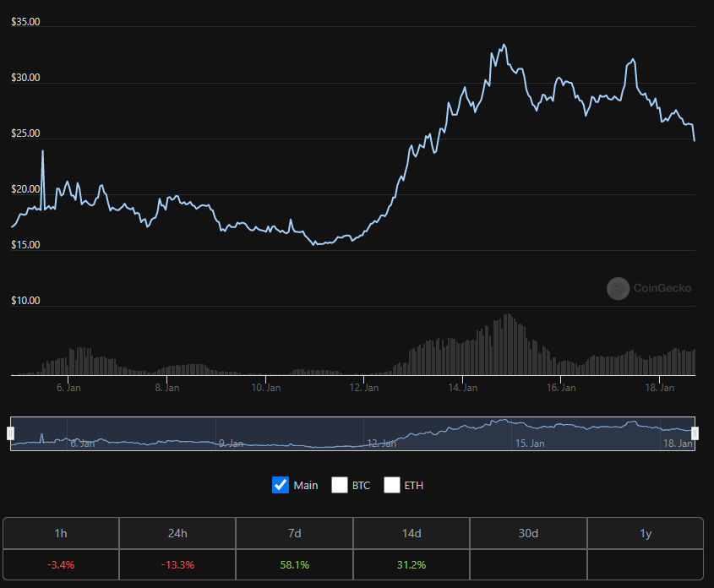Enable the BTC comparison checkbox
The height and width of the screenshot is (588, 714).
(340, 485)
